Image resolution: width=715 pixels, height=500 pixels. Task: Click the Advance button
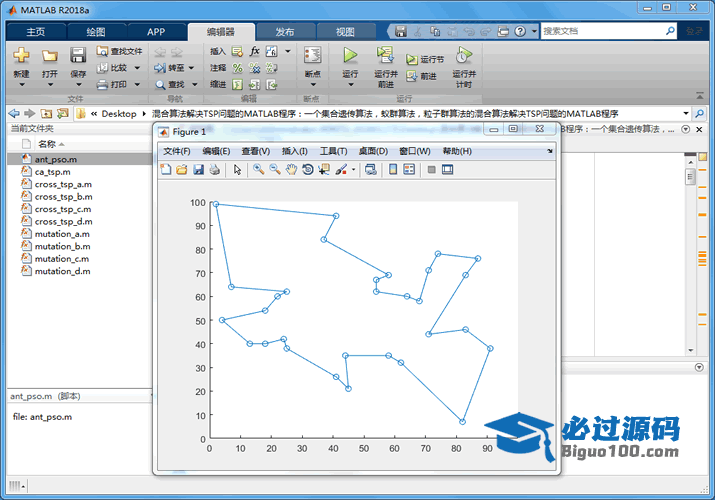coord(421,76)
